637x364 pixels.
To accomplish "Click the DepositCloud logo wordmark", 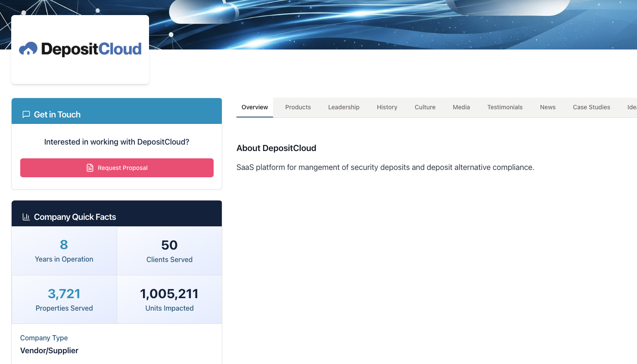I will tap(91, 49).
